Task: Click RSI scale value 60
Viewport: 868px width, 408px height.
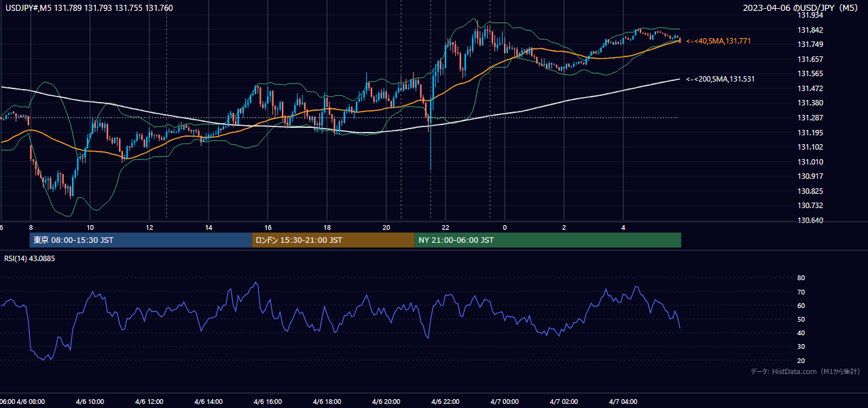Action: (x=801, y=305)
